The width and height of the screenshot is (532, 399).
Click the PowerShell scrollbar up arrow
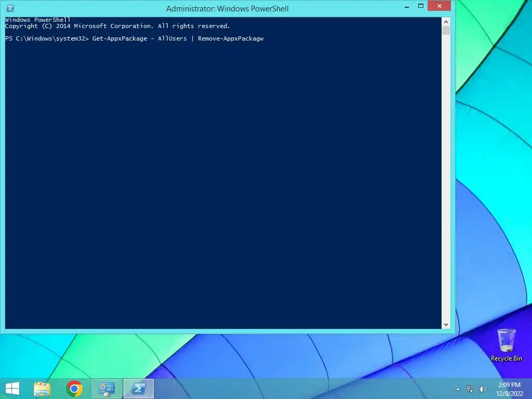tap(446, 22)
